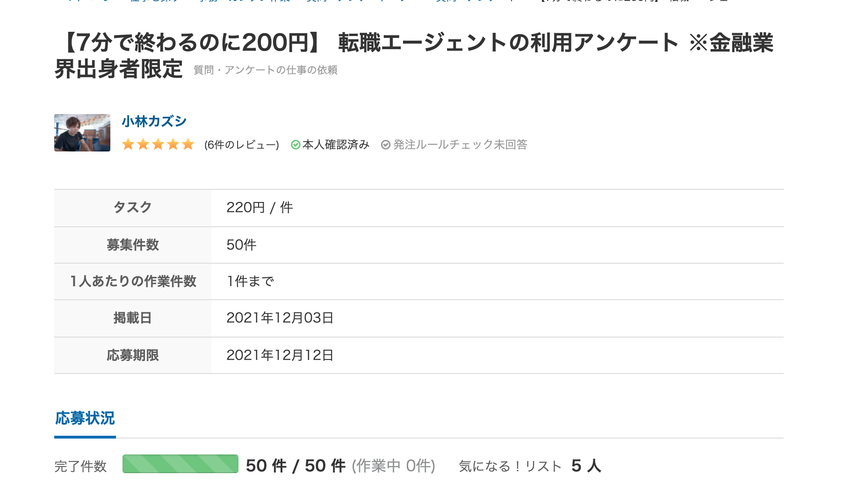The width and height of the screenshot is (865, 504).
Task: Click the 50 件 / 50 件 completion count
Action: [296, 466]
